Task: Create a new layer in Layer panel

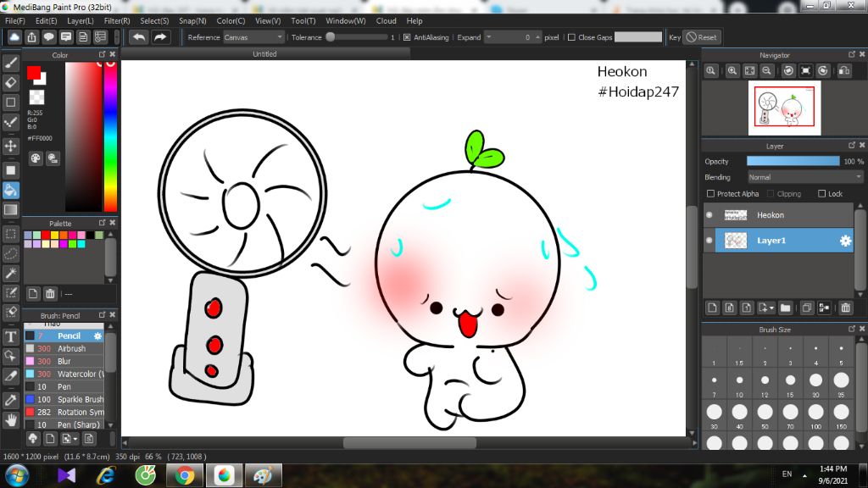Action: pyautogui.click(x=712, y=308)
